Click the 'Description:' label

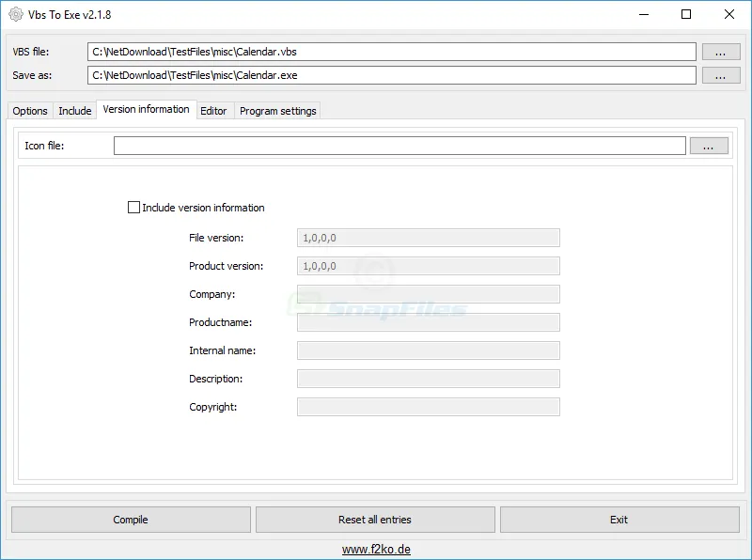click(216, 379)
